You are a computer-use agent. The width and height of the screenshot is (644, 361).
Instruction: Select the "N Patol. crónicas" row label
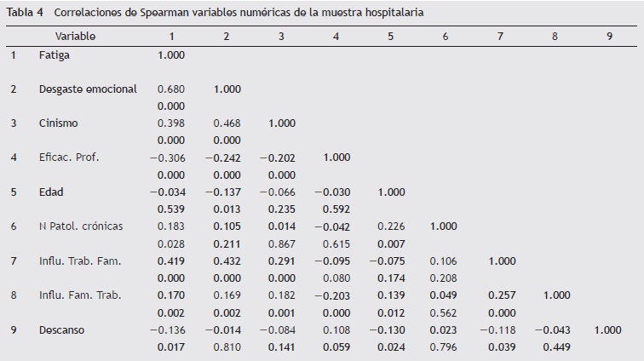point(81,226)
